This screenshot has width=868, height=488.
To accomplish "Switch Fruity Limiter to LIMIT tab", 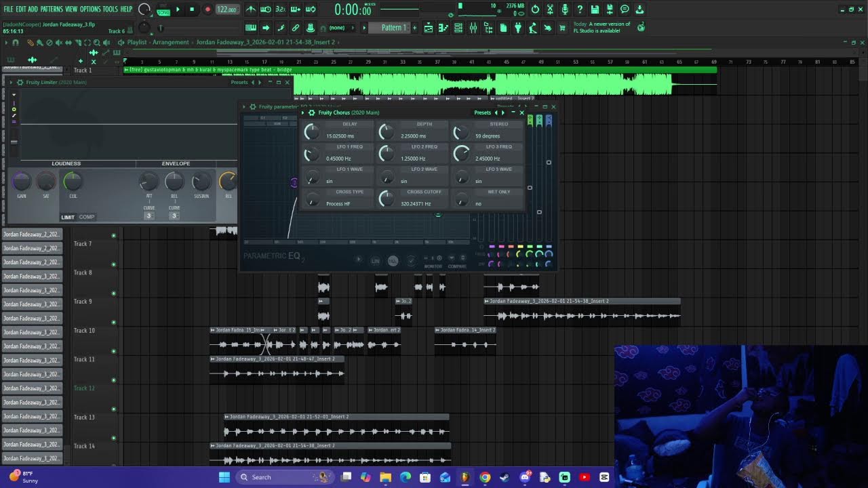I will point(68,217).
